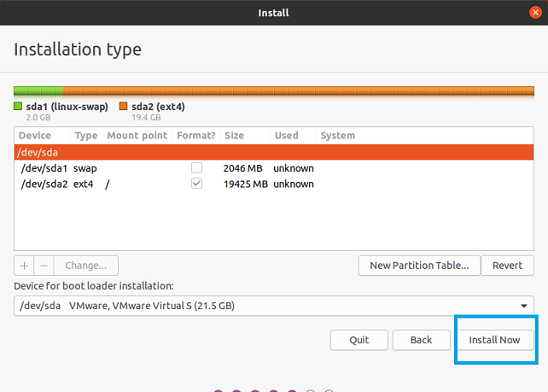Viewport: 548px width, 392px height.
Task: Click the minus remove partition button
Action: [44, 266]
